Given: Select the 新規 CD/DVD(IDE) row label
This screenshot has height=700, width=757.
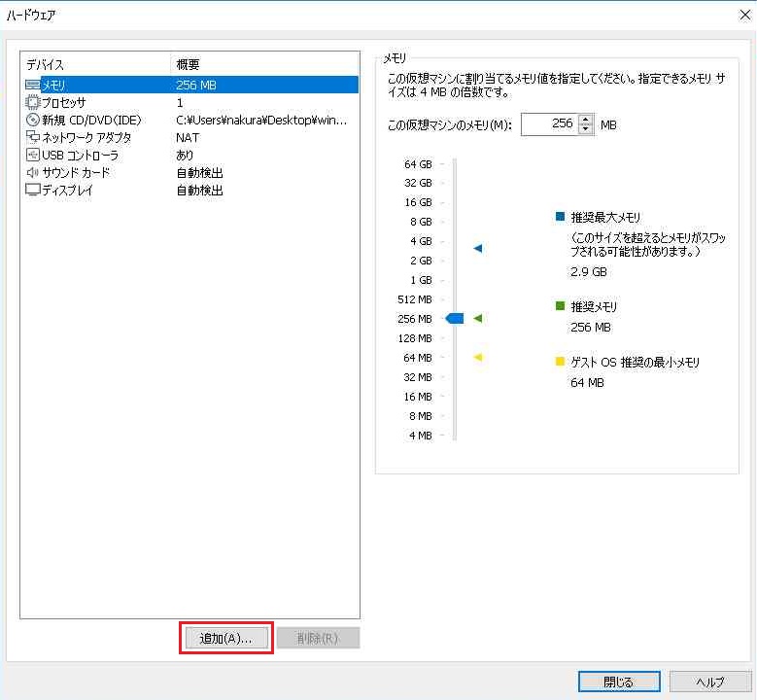Looking at the screenshot, I should tap(91, 120).
